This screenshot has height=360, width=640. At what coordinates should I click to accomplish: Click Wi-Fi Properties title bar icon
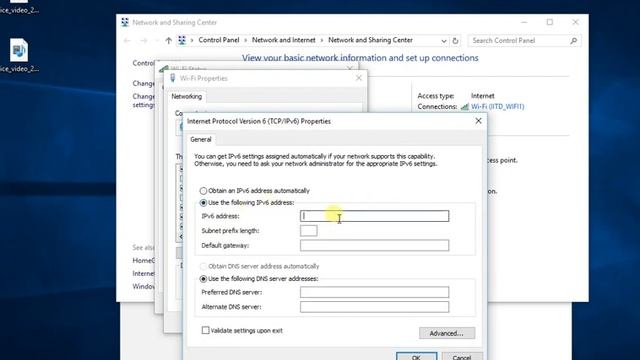173,78
